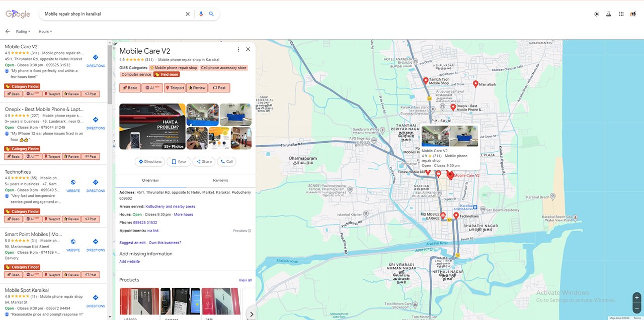Switch to the Reviews tab
The image size is (644, 320).
pos(220,180)
